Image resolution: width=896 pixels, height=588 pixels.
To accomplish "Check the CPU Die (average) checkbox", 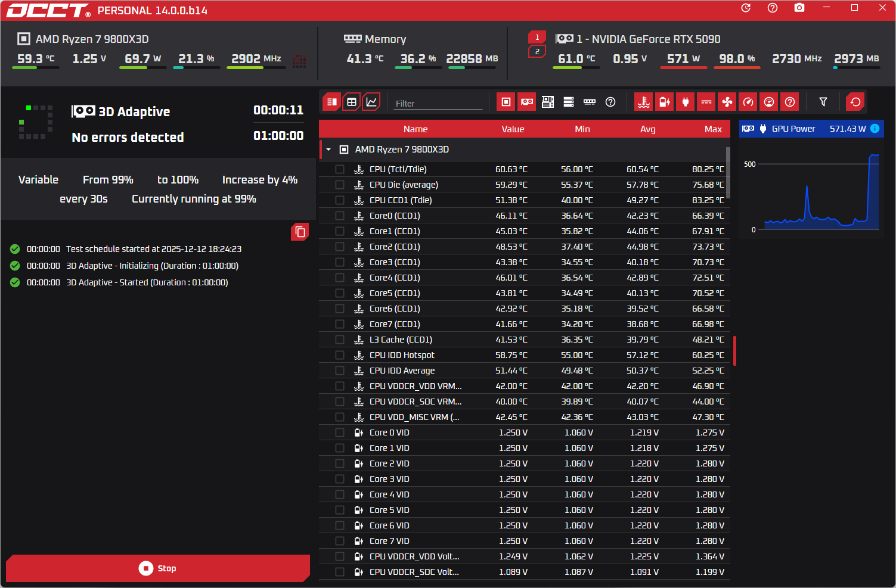I will click(340, 185).
